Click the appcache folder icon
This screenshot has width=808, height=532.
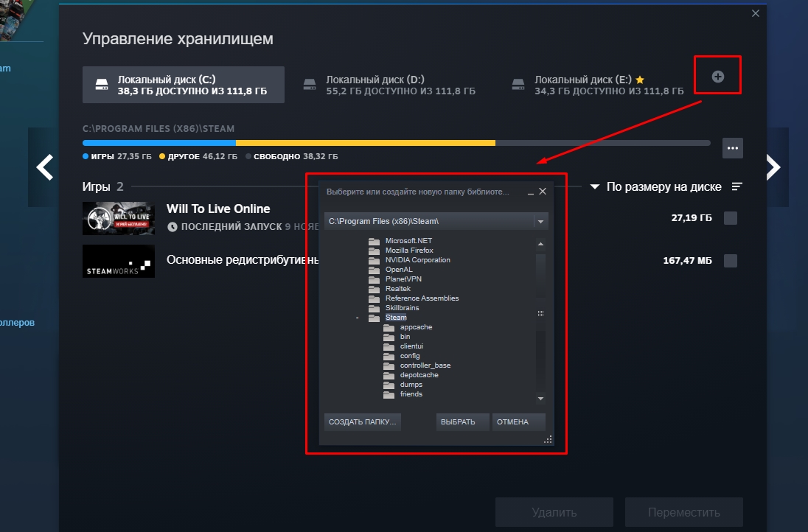point(389,328)
